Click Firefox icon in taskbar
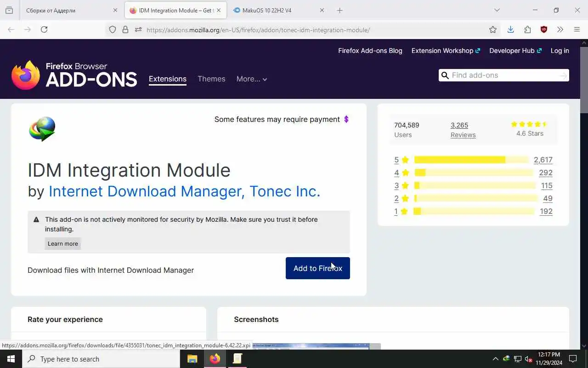 point(215,359)
